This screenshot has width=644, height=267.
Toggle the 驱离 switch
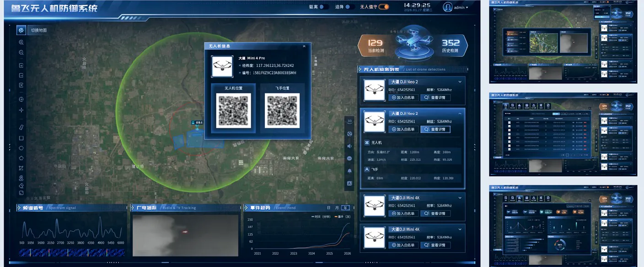point(324,7)
